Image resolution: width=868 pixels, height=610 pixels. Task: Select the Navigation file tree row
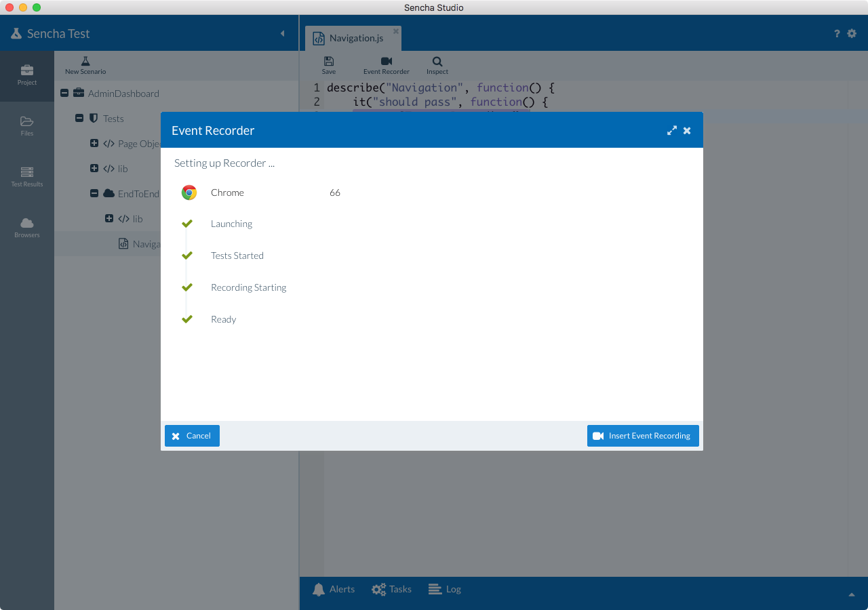[107, 244]
